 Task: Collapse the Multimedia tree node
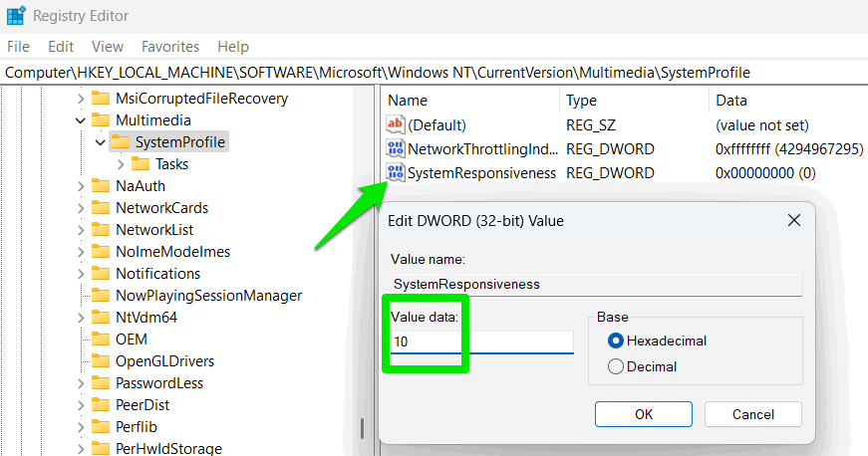coord(81,120)
